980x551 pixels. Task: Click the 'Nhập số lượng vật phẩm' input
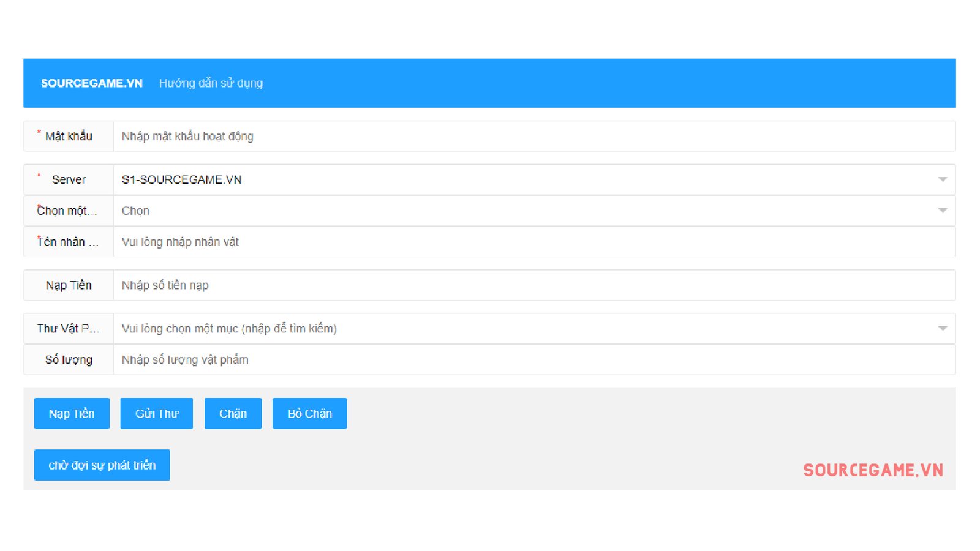tap(533, 360)
